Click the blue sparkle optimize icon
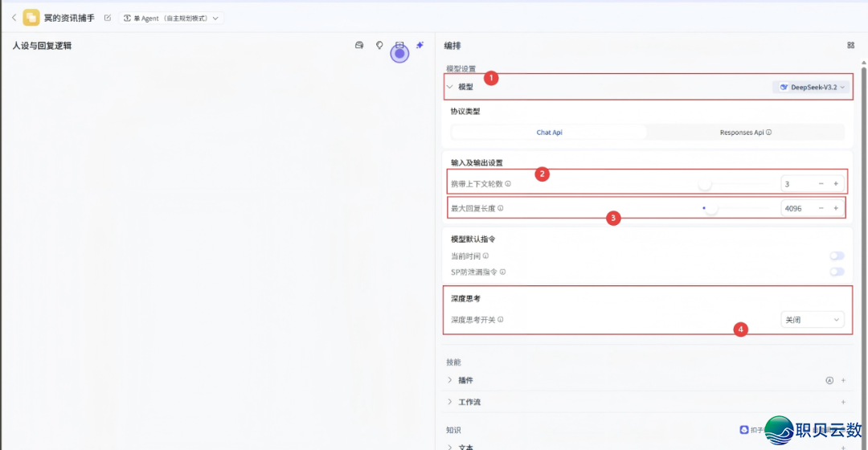 (x=420, y=46)
